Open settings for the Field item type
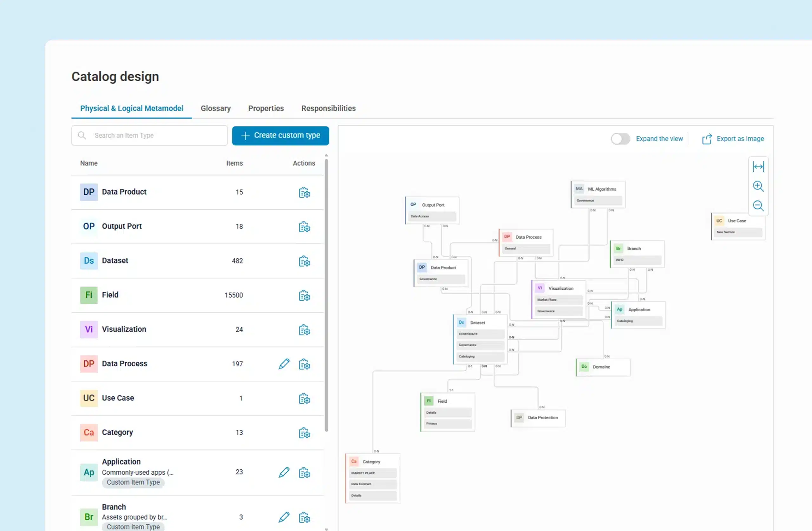This screenshot has width=812, height=531. tap(304, 296)
